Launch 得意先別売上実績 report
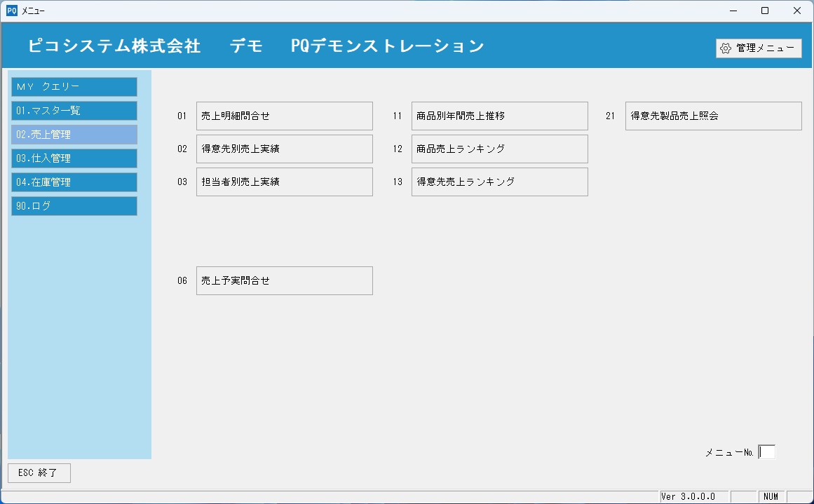Screen dimensions: 814x504 284,149
